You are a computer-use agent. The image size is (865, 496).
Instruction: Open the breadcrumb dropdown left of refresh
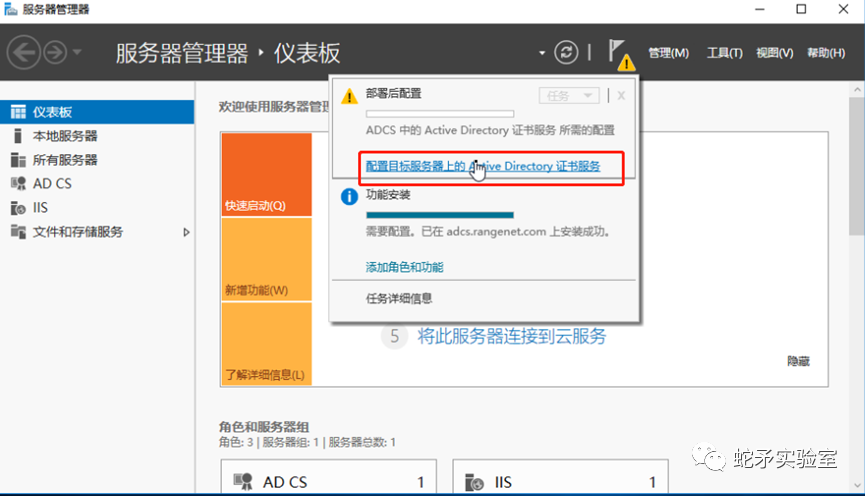(542, 53)
